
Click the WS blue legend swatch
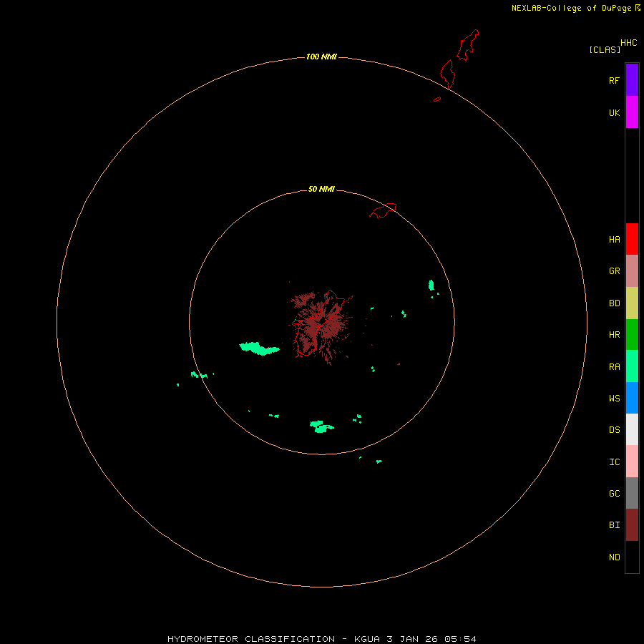pos(632,398)
